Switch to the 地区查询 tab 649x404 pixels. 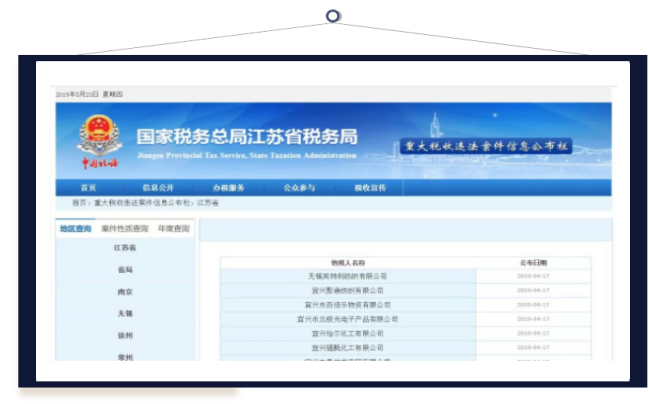[75, 229]
